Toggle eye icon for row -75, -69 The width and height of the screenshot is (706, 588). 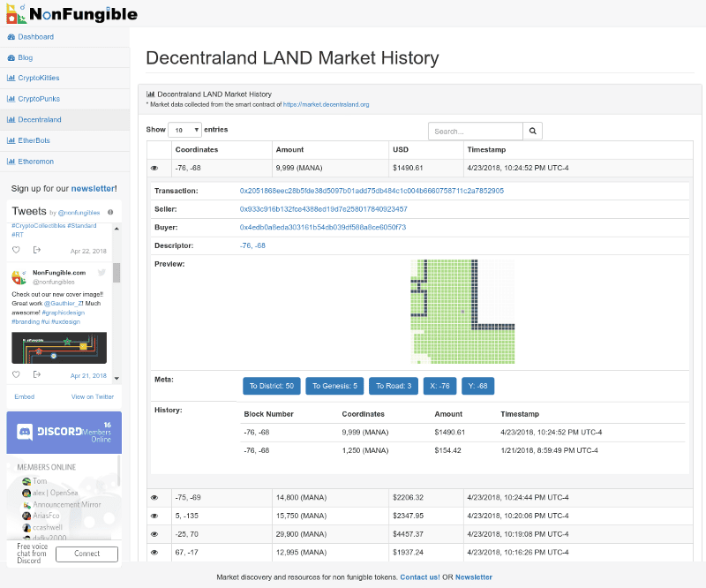154,498
